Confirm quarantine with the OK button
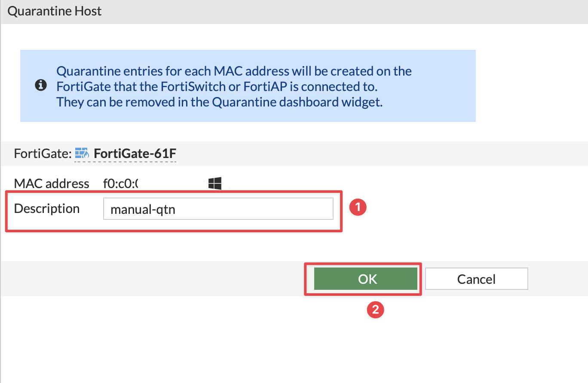Image resolution: width=588 pixels, height=383 pixels. 366,279
